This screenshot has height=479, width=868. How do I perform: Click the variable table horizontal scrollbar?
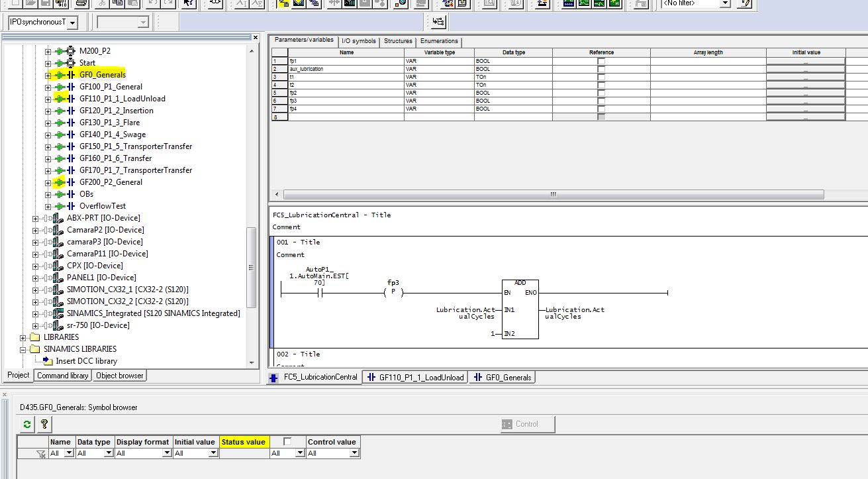click(x=554, y=195)
